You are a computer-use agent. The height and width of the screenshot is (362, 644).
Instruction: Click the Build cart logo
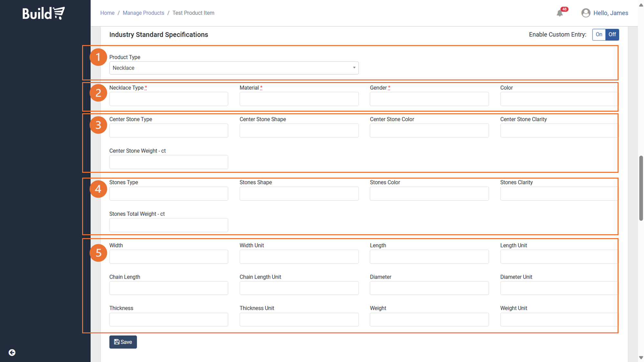point(43,13)
